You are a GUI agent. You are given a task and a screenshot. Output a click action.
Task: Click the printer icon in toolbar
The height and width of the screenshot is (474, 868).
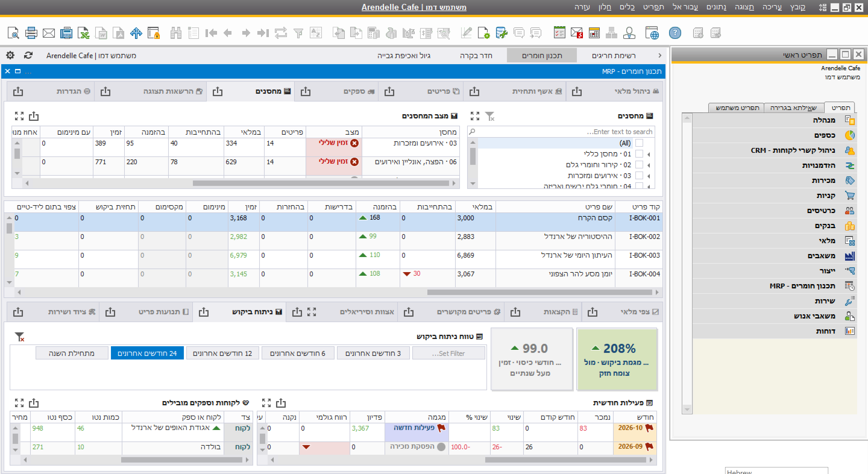[31, 33]
